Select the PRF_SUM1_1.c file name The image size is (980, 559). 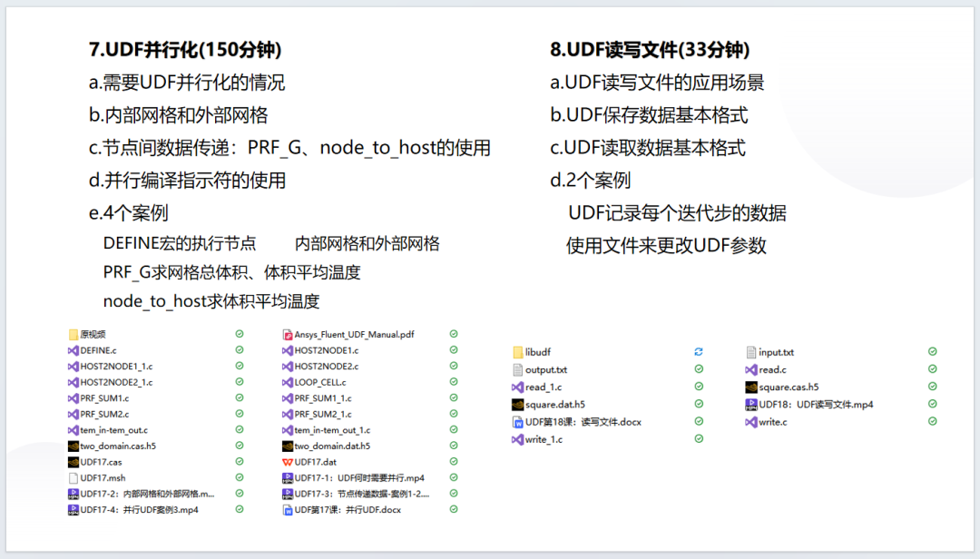(322, 398)
